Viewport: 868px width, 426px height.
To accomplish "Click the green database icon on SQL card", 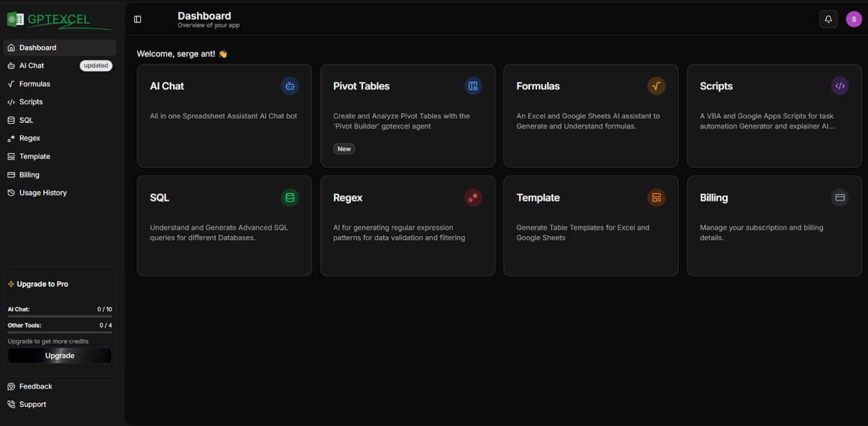I will coord(290,197).
